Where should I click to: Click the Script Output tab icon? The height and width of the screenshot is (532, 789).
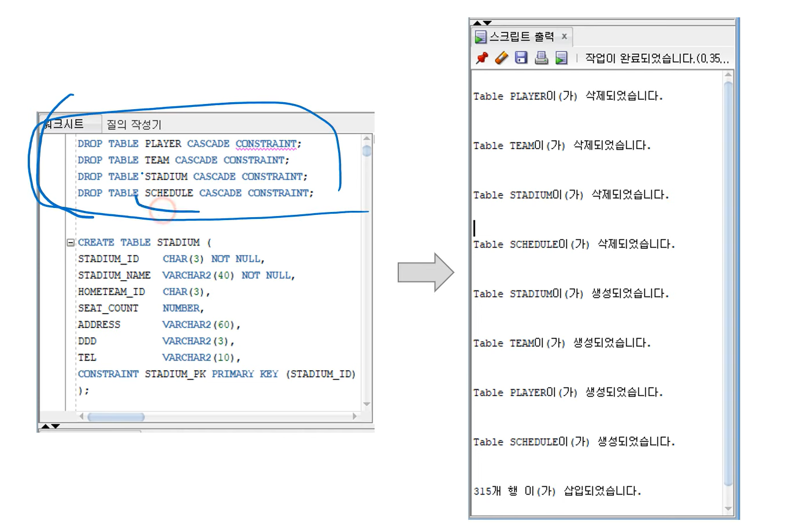(481, 37)
